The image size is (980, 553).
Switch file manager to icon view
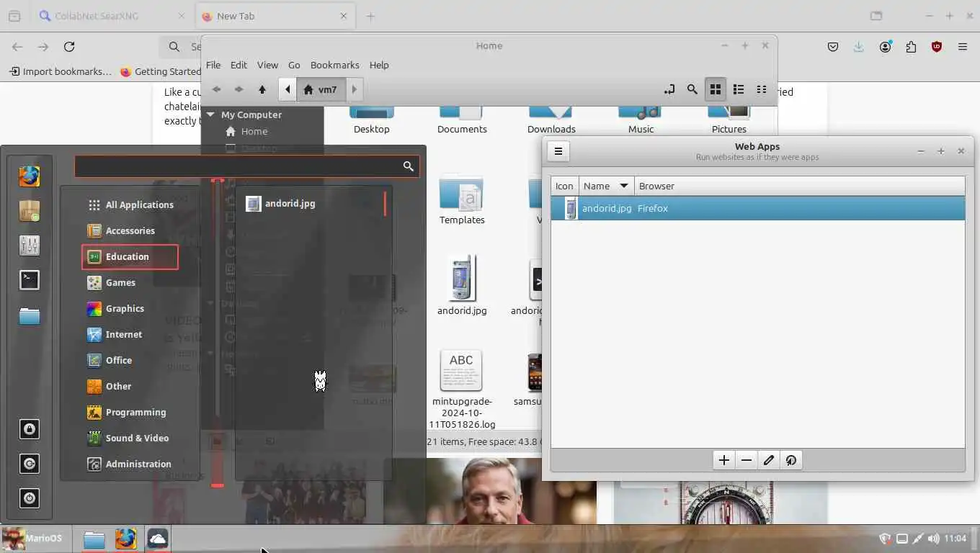point(716,89)
